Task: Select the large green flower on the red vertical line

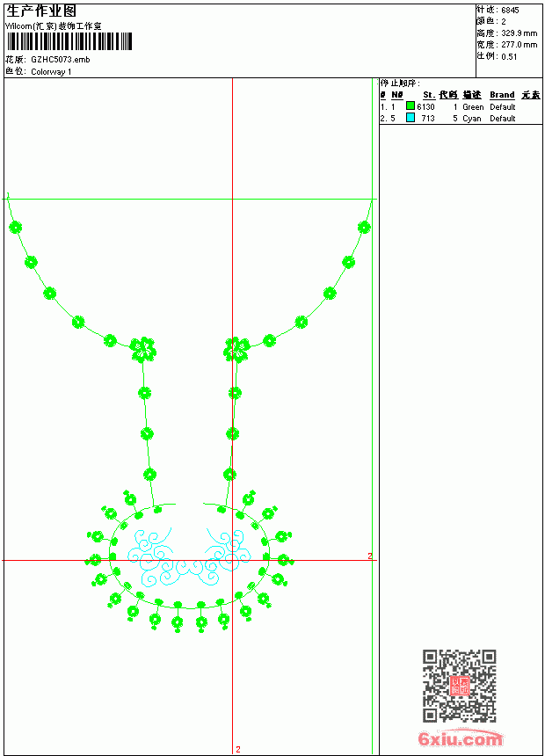Action: [x=236, y=350]
